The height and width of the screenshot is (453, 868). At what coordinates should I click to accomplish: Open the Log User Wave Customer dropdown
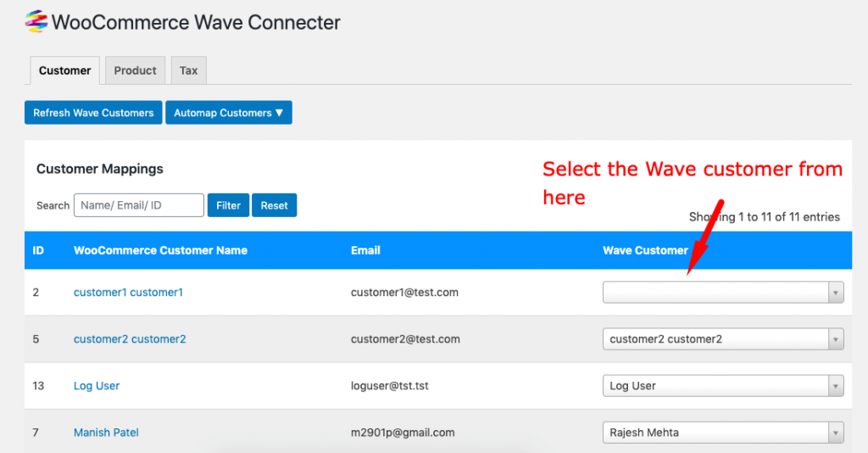tap(723, 386)
